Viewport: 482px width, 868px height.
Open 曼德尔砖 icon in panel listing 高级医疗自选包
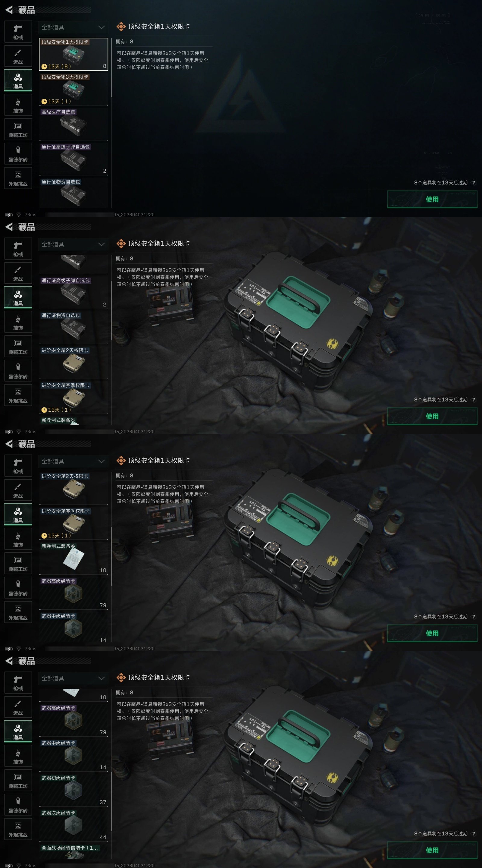pyautogui.click(x=18, y=154)
